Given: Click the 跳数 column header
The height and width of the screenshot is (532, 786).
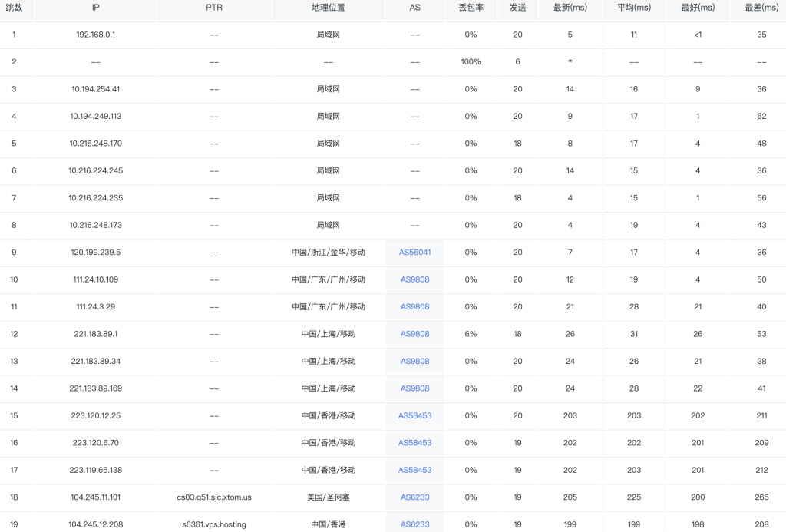Looking at the screenshot, I should pyautogui.click(x=16, y=8).
